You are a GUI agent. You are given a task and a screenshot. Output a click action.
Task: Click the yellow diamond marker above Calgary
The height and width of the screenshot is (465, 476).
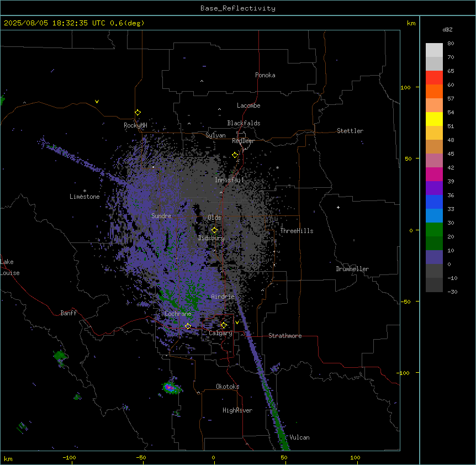point(224,325)
